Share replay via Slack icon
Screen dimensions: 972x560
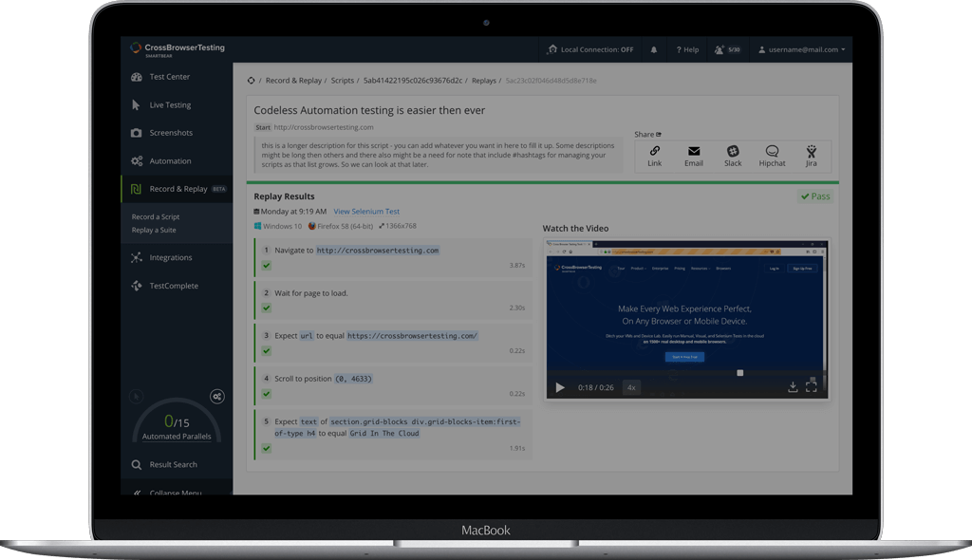(x=733, y=152)
